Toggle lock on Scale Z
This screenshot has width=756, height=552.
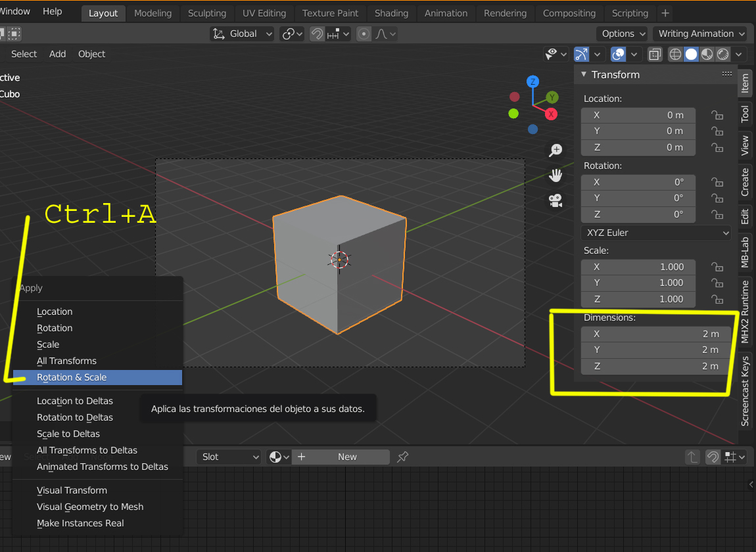coord(717,300)
